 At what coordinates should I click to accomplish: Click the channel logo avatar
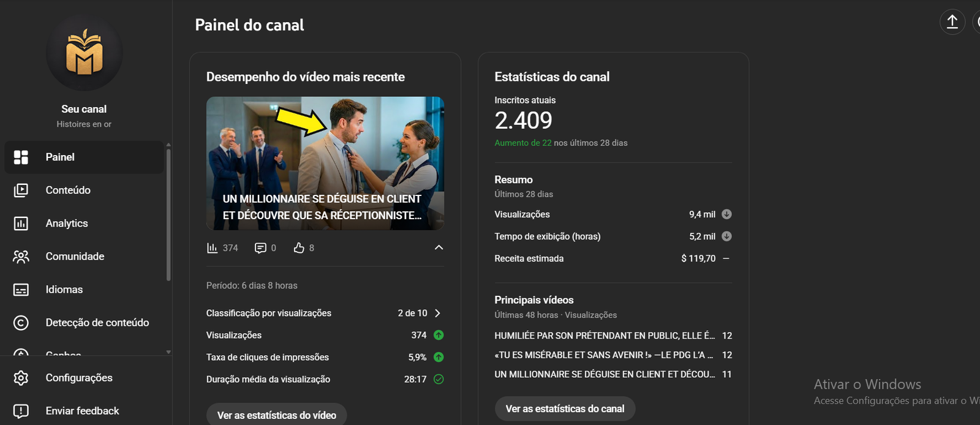pyautogui.click(x=84, y=53)
